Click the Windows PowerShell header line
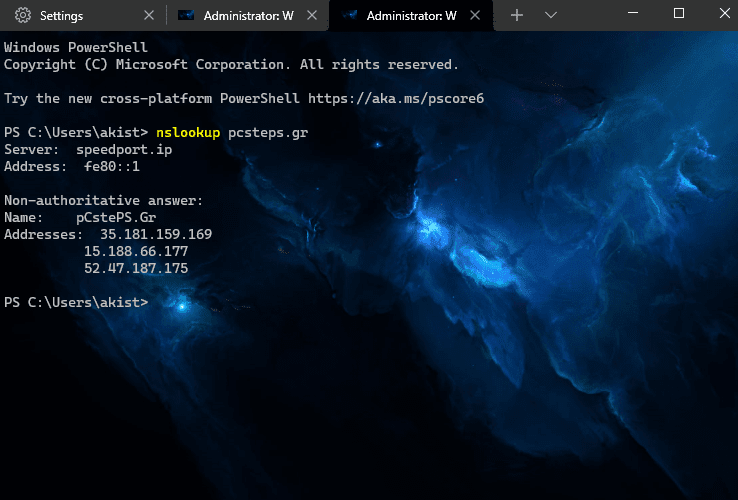This screenshot has width=738, height=500. click(76, 48)
